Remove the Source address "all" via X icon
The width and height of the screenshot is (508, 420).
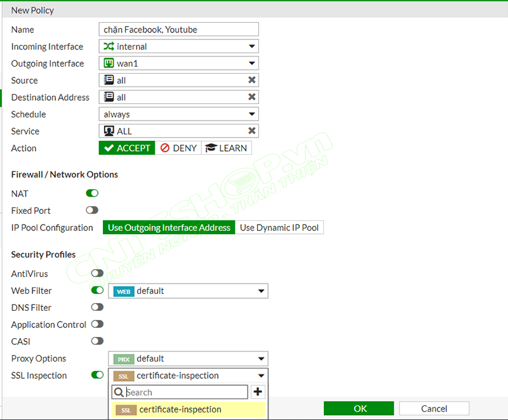tap(253, 80)
